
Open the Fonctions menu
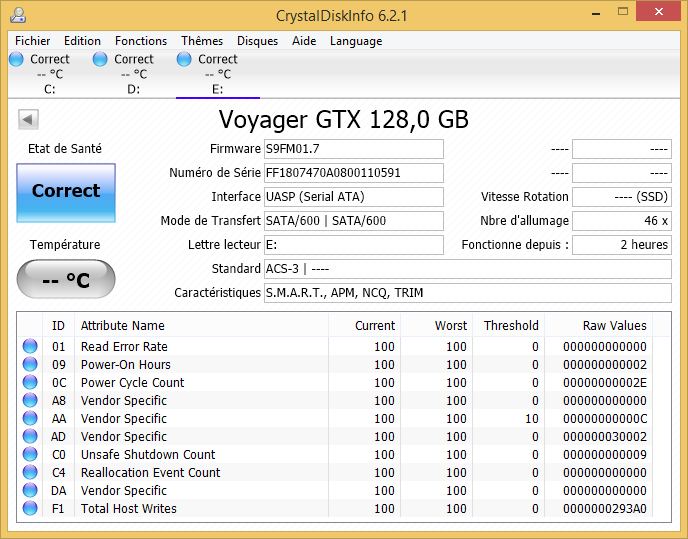[x=141, y=41]
